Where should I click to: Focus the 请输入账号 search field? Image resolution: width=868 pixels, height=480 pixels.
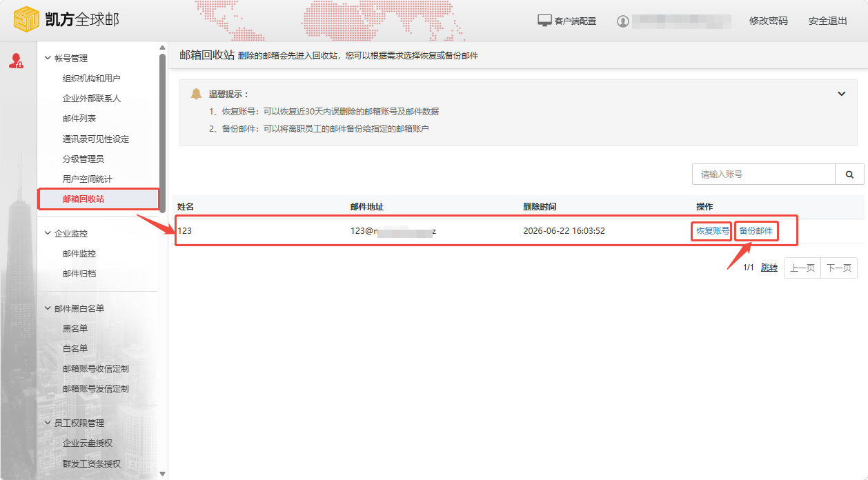click(x=764, y=174)
